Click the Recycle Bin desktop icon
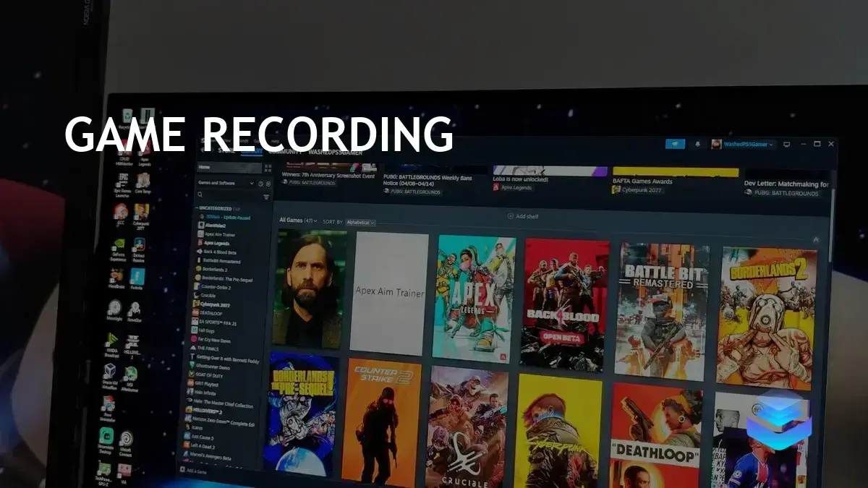868x488 pixels. coord(127,116)
